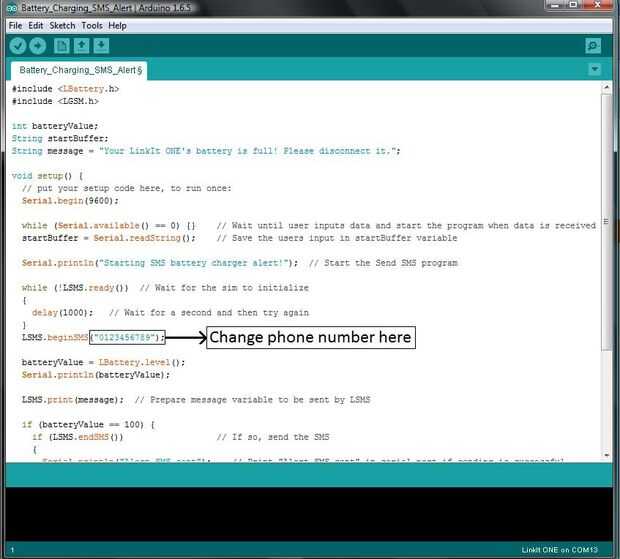Open the Serial Monitor magnifier icon
The width and height of the screenshot is (620, 559).
point(593,46)
